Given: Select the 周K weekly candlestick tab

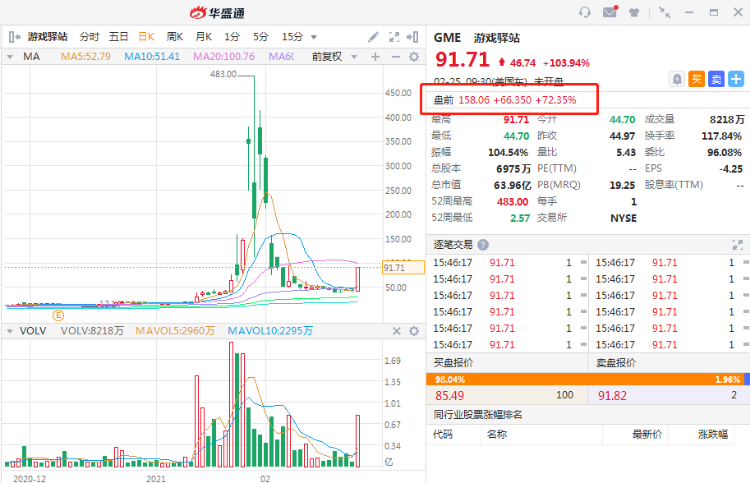Looking at the screenshot, I should tap(175, 37).
